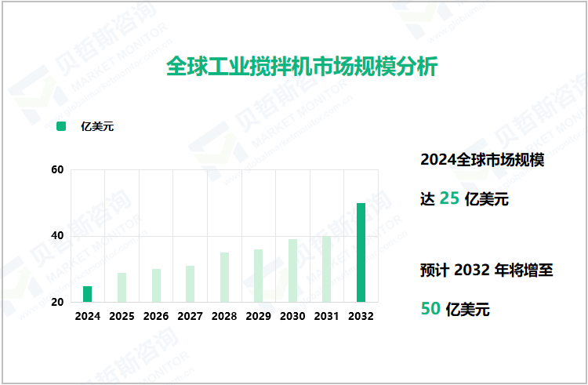Select the 2025 light green bar
This screenshot has width=588, height=385.
[122, 287]
